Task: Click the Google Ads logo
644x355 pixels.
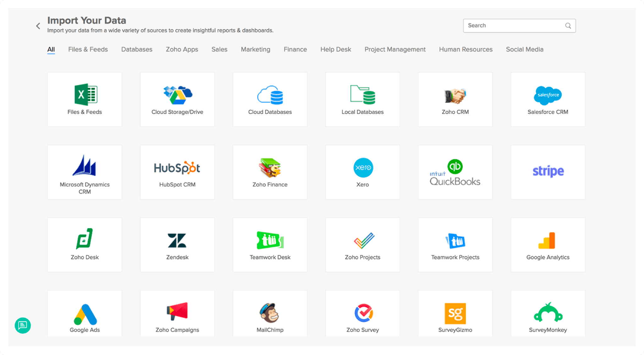Action: pos(85,314)
